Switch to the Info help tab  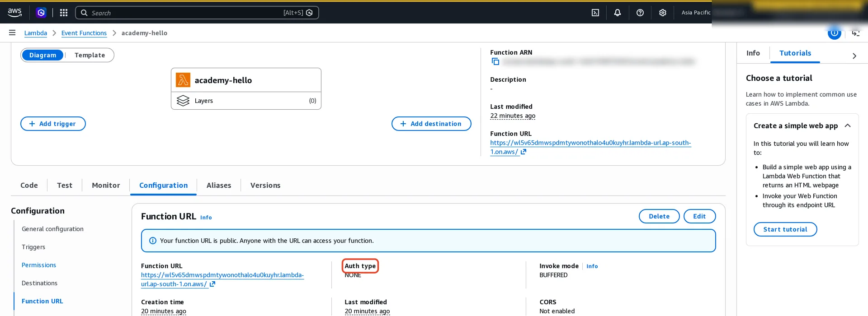click(x=753, y=53)
